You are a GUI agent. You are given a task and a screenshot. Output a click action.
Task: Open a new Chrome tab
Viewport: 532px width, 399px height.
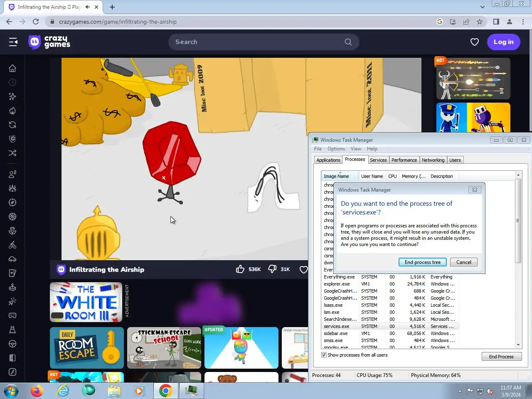click(112, 7)
